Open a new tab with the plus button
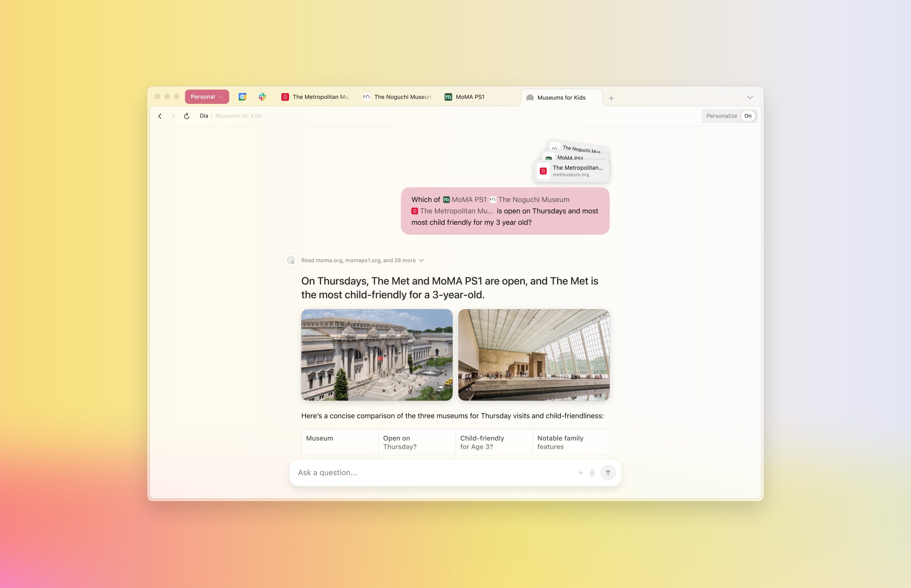This screenshot has height=588, width=911. click(x=611, y=98)
